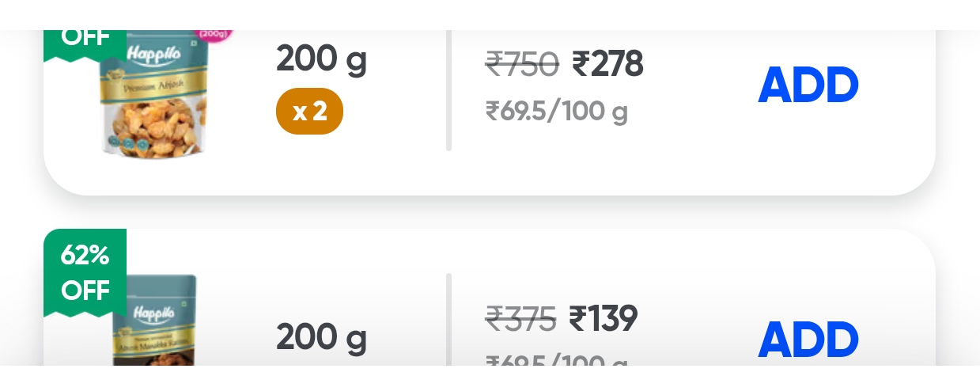Click the 200 g label above the x 2 badge
980x376 pixels.
tap(321, 59)
